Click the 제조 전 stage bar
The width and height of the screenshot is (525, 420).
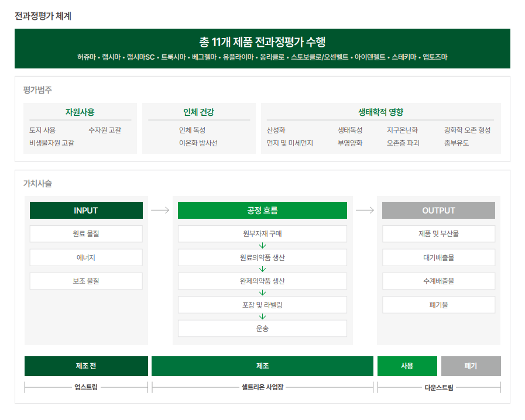click(x=86, y=366)
